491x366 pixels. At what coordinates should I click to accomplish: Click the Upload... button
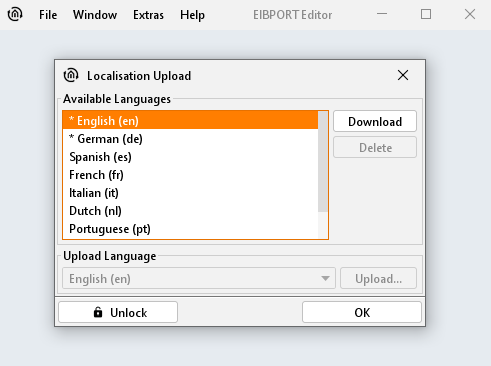click(378, 278)
